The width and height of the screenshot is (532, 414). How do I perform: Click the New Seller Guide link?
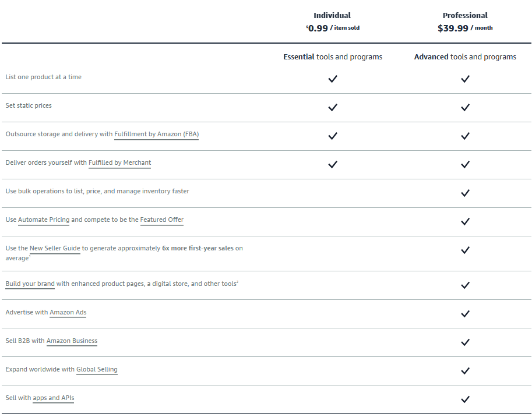(x=55, y=248)
